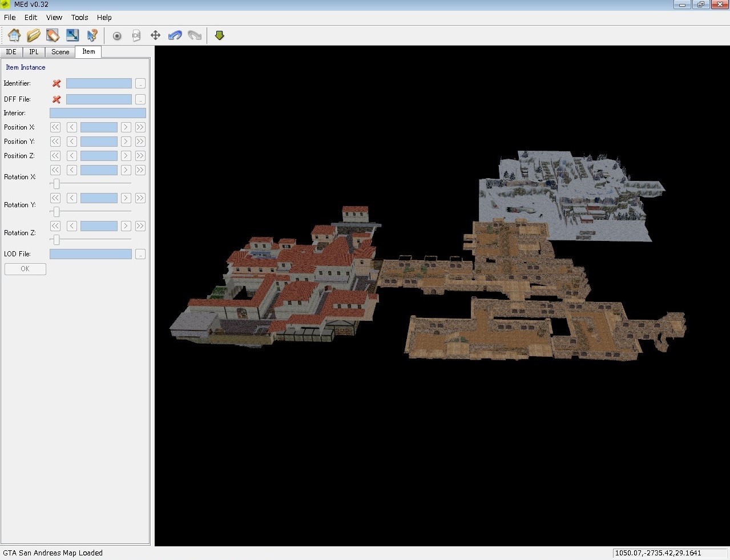
Task: Click Position X single-step increase arrow
Action: [126, 127]
